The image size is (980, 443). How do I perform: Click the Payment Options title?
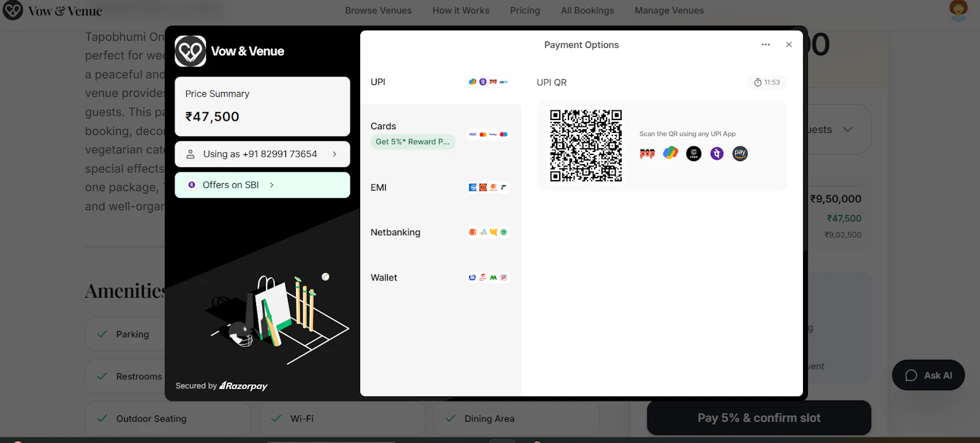581,45
